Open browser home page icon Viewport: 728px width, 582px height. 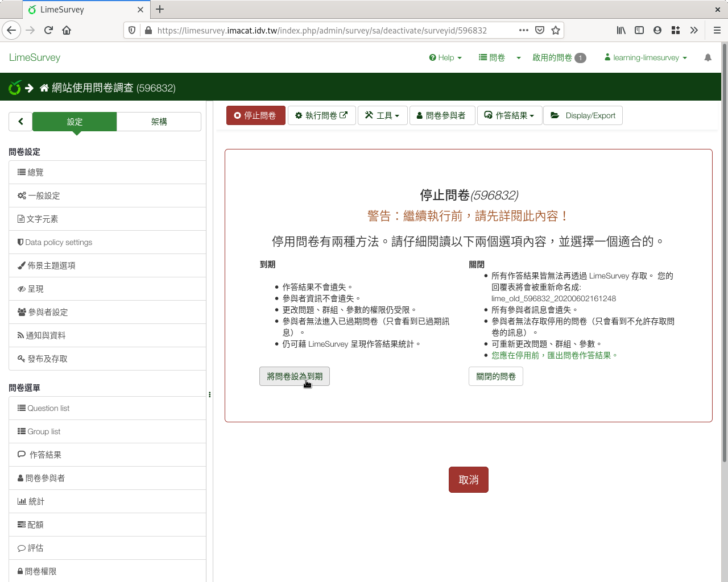point(67,30)
